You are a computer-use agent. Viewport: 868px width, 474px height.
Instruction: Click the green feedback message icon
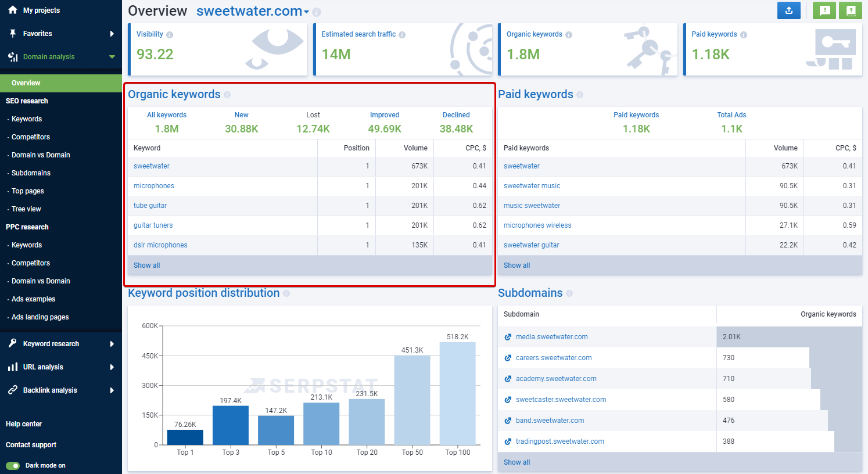pyautogui.click(x=824, y=10)
